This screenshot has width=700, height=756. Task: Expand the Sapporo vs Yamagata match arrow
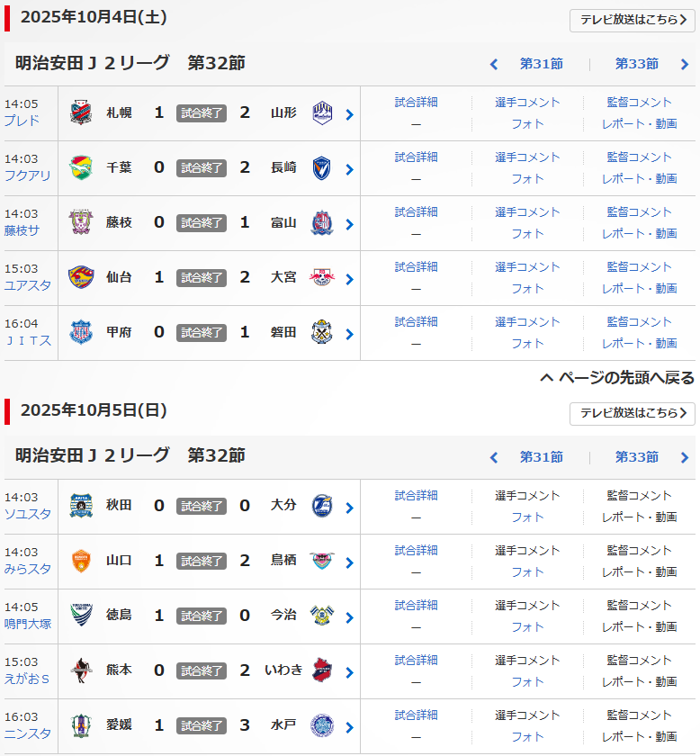[349, 114]
